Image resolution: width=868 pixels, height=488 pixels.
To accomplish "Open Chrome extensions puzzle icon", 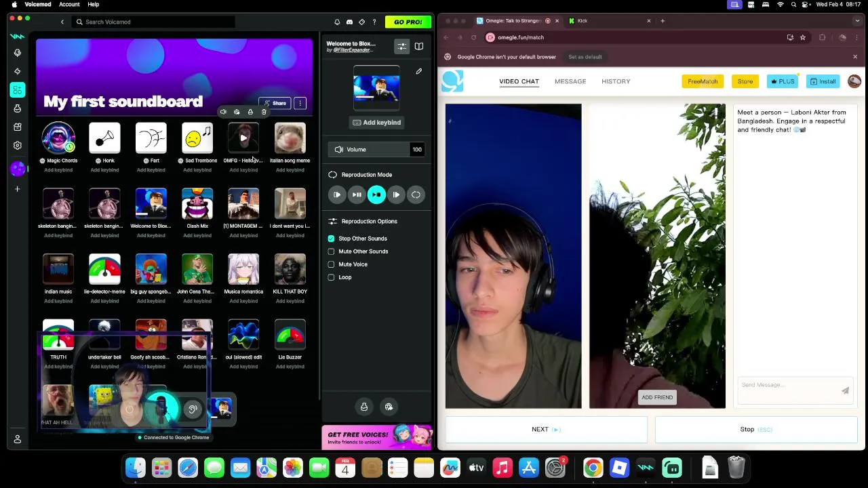I will coord(823,37).
